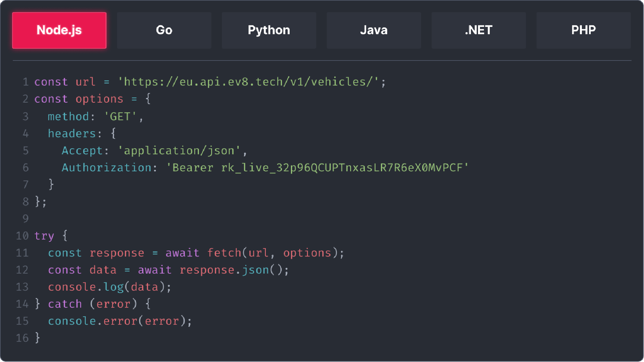Click the catch keyword
This screenshot has width=644, height=362.
[65, 304]
